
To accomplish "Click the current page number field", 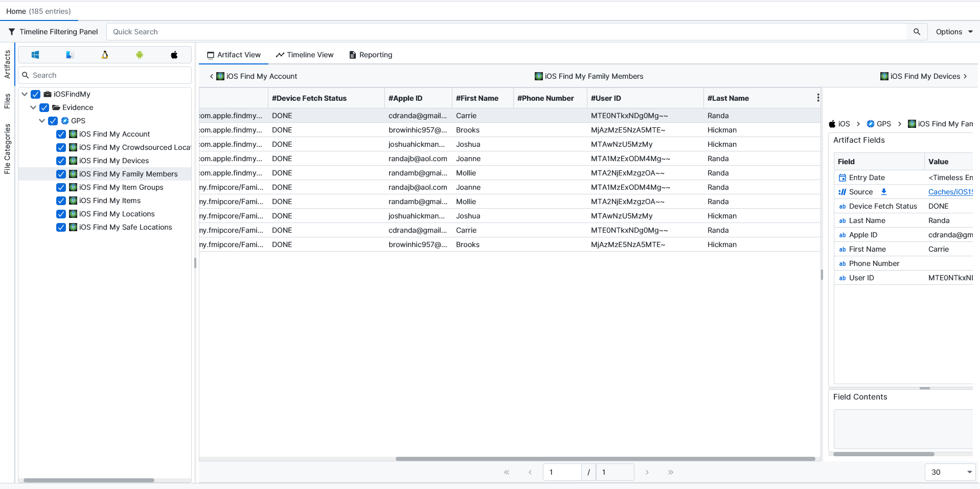I will point(562,472).
